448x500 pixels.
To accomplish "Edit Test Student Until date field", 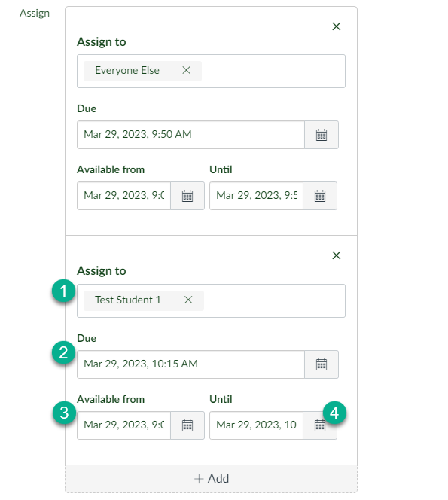I will (x=256, y=425).
